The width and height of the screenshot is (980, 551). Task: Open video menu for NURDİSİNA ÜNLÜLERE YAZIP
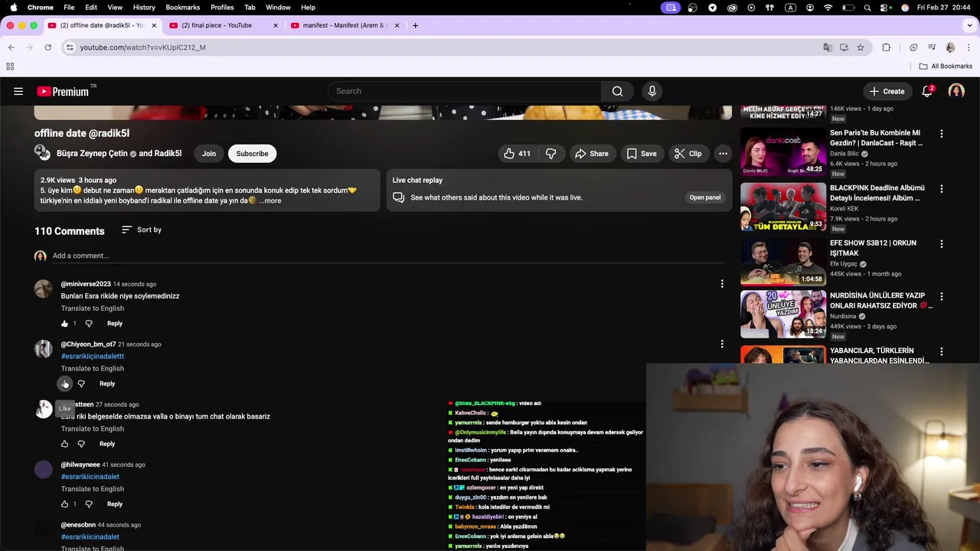click(942, 297)
